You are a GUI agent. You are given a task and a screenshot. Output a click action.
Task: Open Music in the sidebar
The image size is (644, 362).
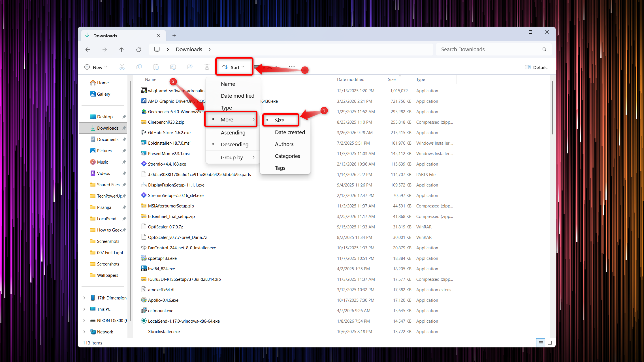(x=102, y=162)
